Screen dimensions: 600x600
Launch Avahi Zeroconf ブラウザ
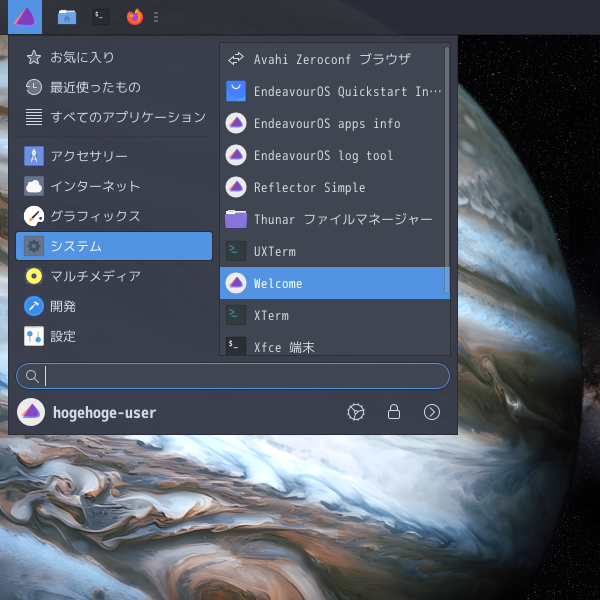(332, 59)
